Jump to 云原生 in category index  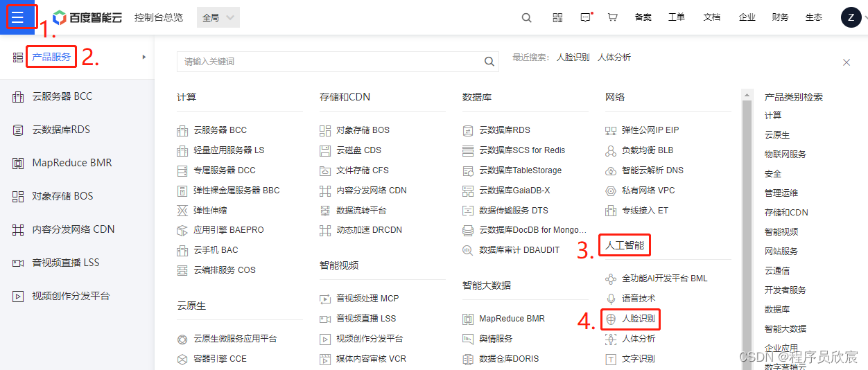tap(777, 135)
